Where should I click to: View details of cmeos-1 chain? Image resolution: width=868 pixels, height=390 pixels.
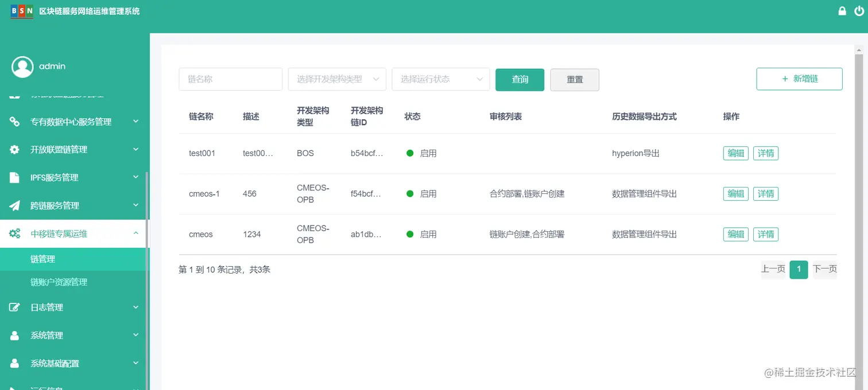coord(766,194)
